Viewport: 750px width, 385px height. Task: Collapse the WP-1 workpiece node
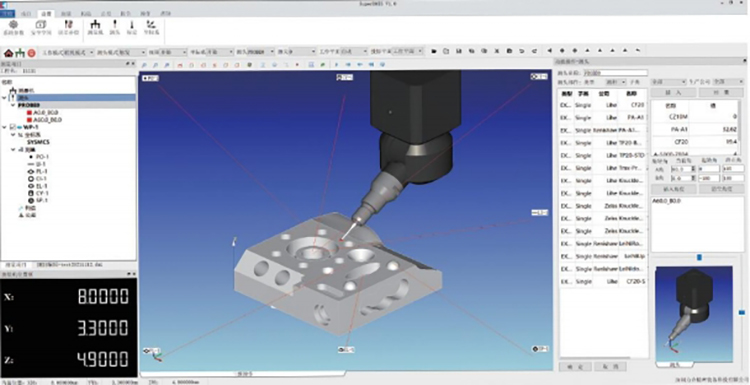point(4,127)
